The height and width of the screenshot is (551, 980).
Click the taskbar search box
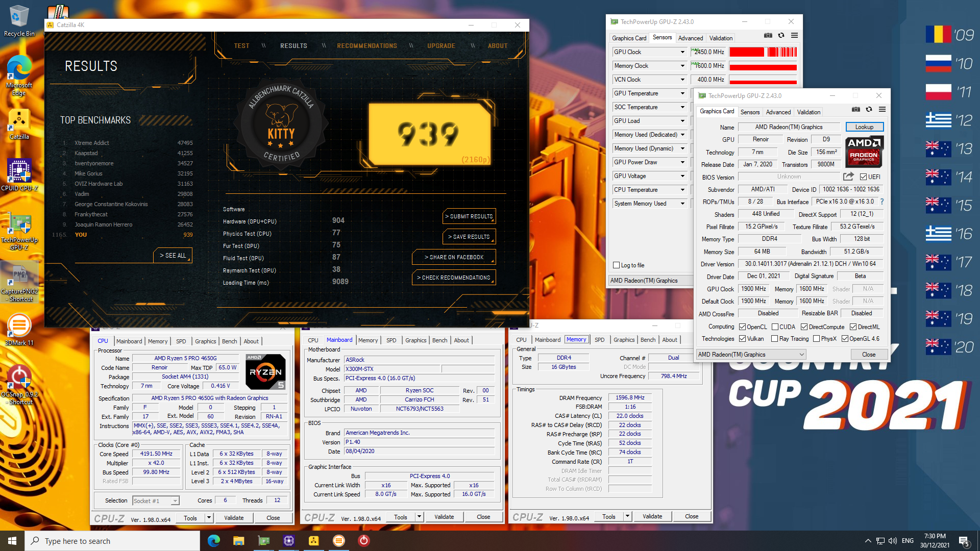click(112, 541)
